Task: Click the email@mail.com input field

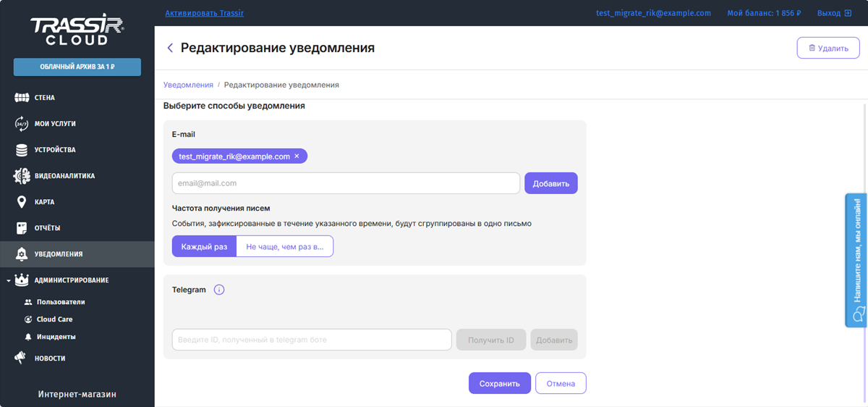Action: point(346,183)
